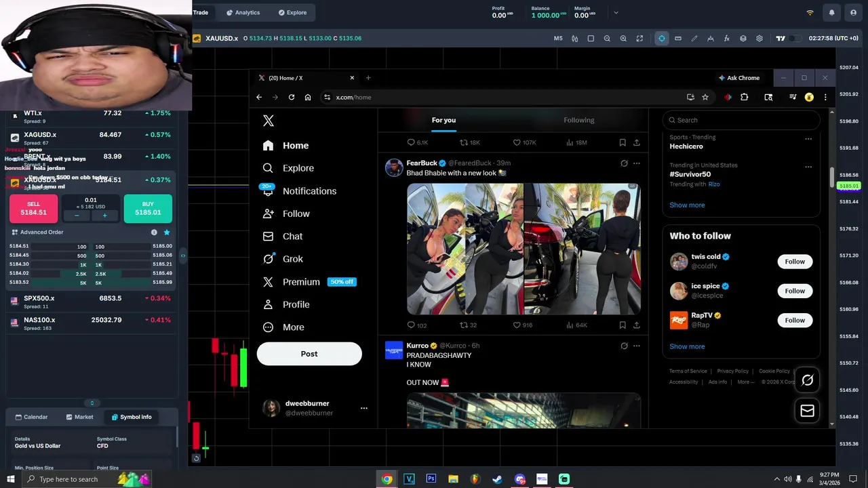The image size is (868, 488).
Task: Open dweebburner account menu dots
Action: [x=364, y=408]
